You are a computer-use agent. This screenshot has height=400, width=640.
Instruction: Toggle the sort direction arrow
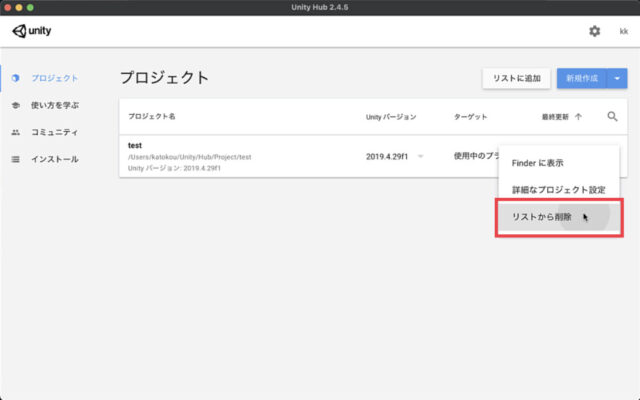pyautogui.click(x=578, y=117)
